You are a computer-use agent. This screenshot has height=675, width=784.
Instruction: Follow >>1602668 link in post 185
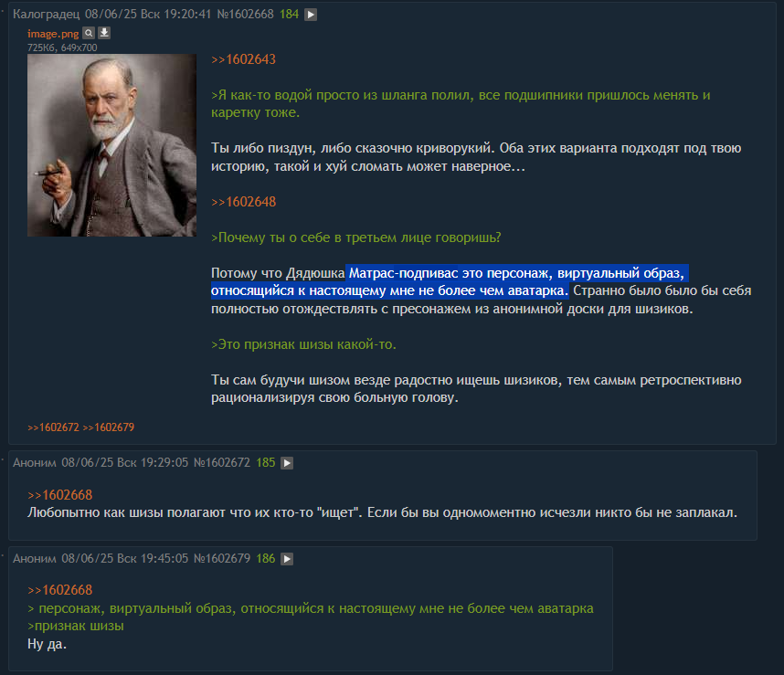tap(60, 495)
